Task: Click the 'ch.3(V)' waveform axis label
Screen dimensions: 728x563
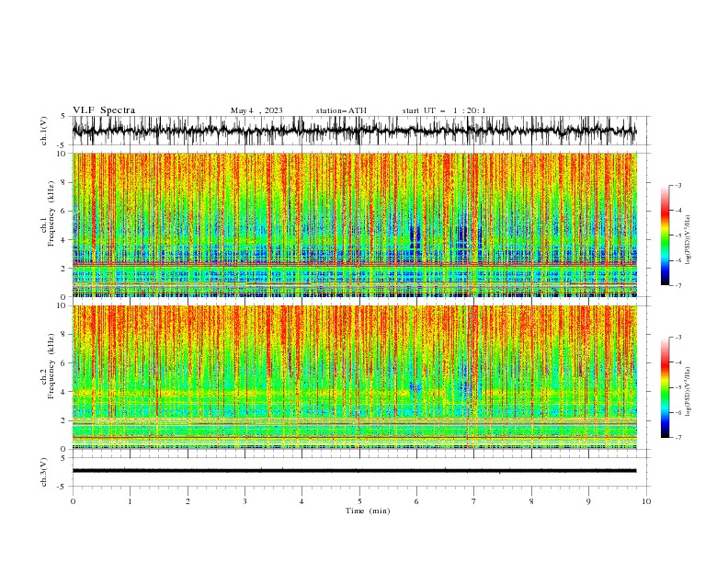Action: coord(44,472)
